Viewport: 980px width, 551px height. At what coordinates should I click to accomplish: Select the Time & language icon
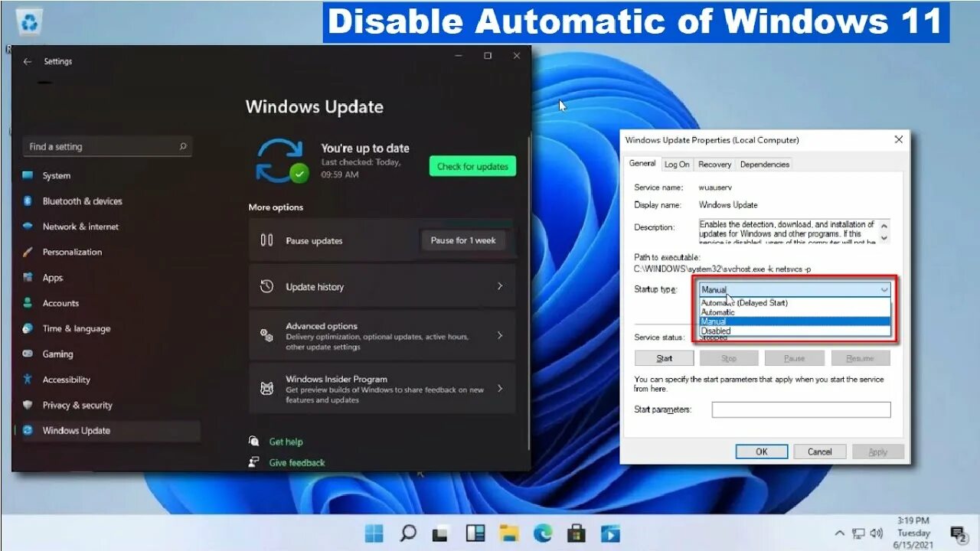pyautogui.click(x=28, y=328)
